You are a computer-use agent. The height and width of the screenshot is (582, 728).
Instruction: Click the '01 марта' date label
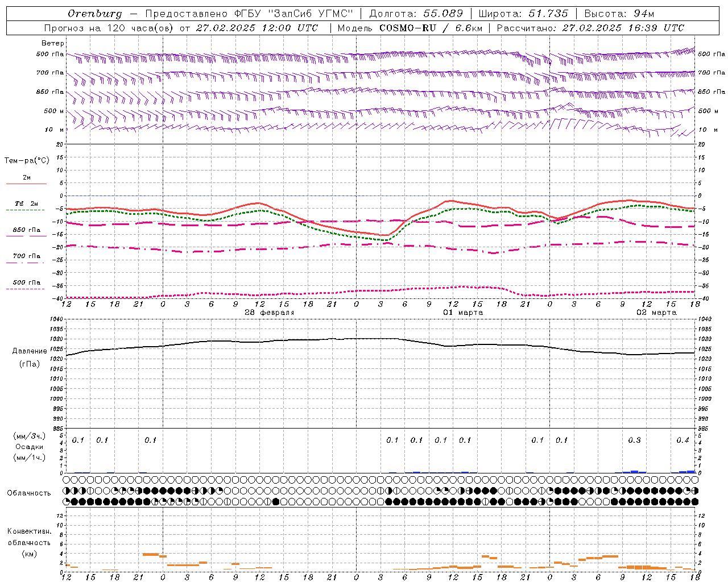click(463, 313)
